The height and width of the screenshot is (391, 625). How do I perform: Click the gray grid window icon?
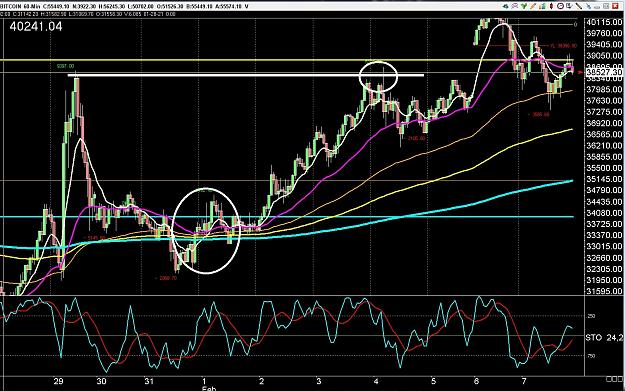[x=606, y=6]
